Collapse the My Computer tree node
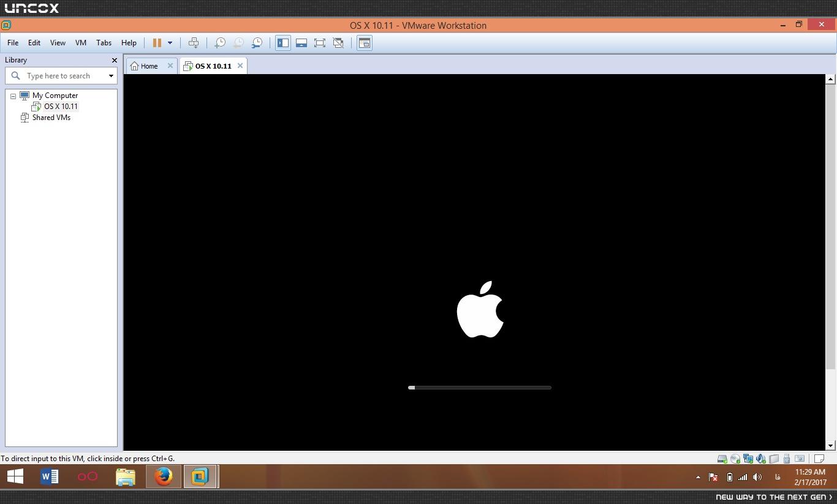Viewport: 837px width, 504px height. tap(13, 96)
